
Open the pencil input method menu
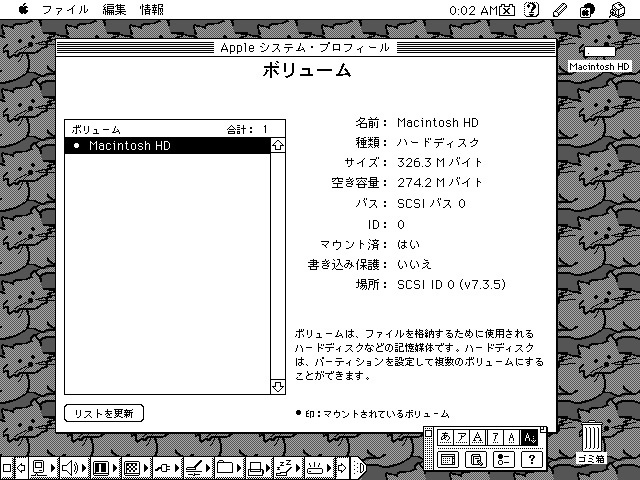click(560, 10)
